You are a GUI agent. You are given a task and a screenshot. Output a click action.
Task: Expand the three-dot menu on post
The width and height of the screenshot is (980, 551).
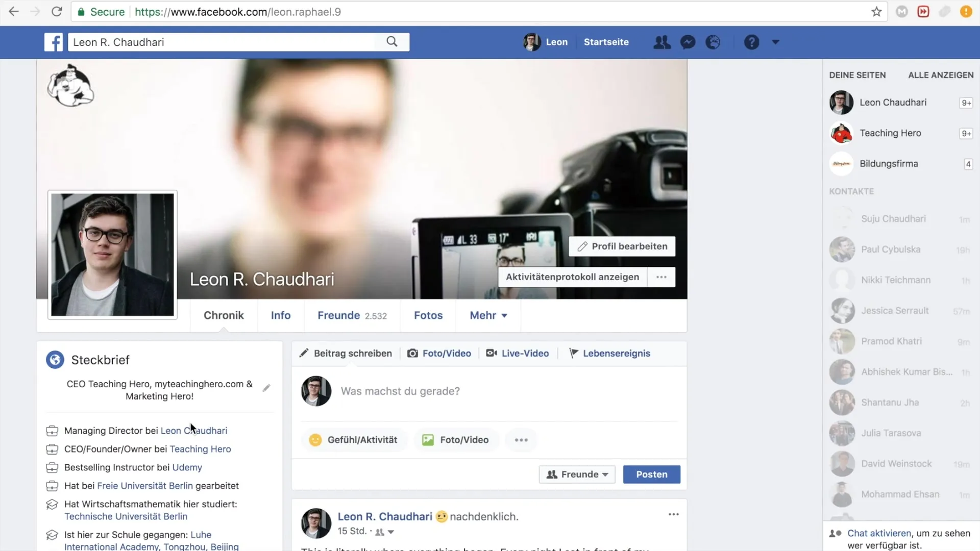pos(674,515)
